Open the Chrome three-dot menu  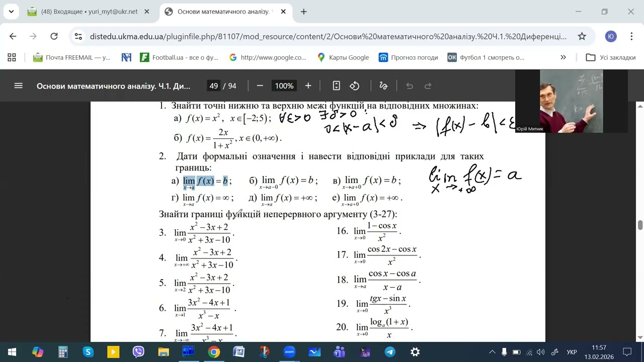pyautogui.click(x=631, y=36)
